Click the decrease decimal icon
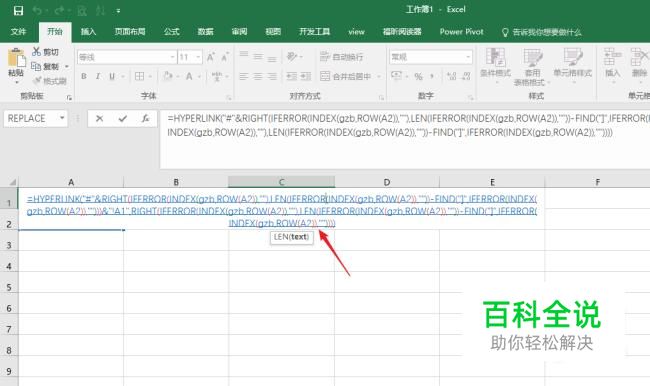Image resolution: width=650 pixels, height=386 pixels. [x=466, y=76]
